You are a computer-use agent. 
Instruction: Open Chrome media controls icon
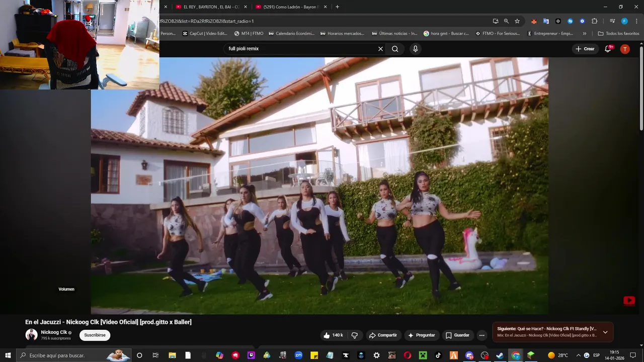pyautogui.click(x=612, y=21)
